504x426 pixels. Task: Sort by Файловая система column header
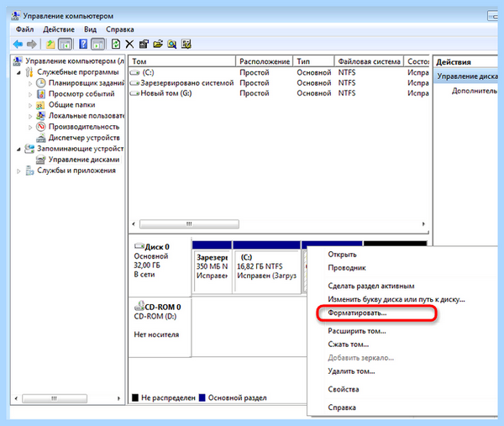tap(369, 61)
